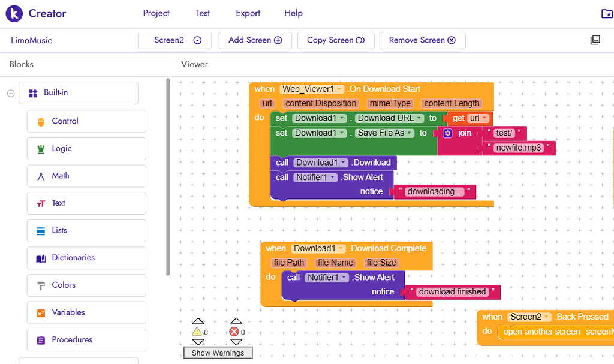Open the project folder icon at top right

[x=606, y=13]
